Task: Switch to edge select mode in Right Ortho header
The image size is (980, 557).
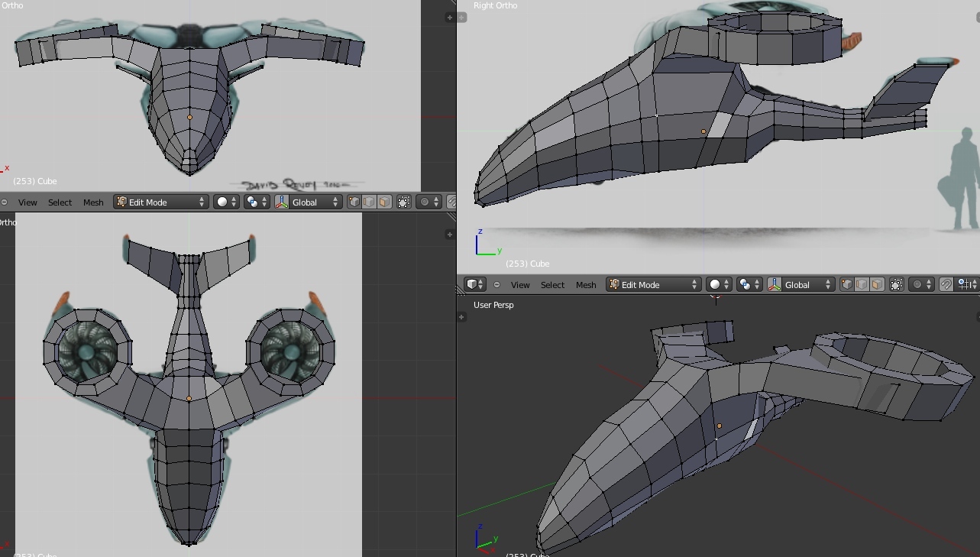Action: coord(862,284)
